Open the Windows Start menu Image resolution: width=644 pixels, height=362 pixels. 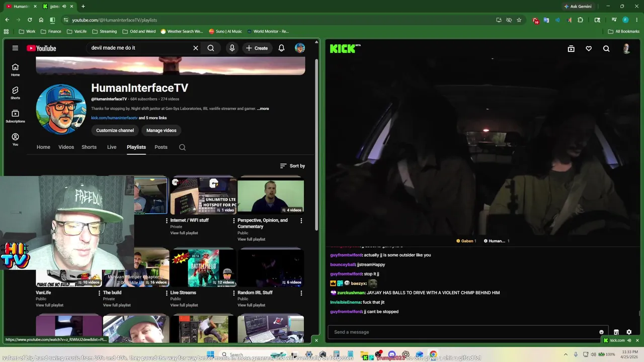[210, 354]
